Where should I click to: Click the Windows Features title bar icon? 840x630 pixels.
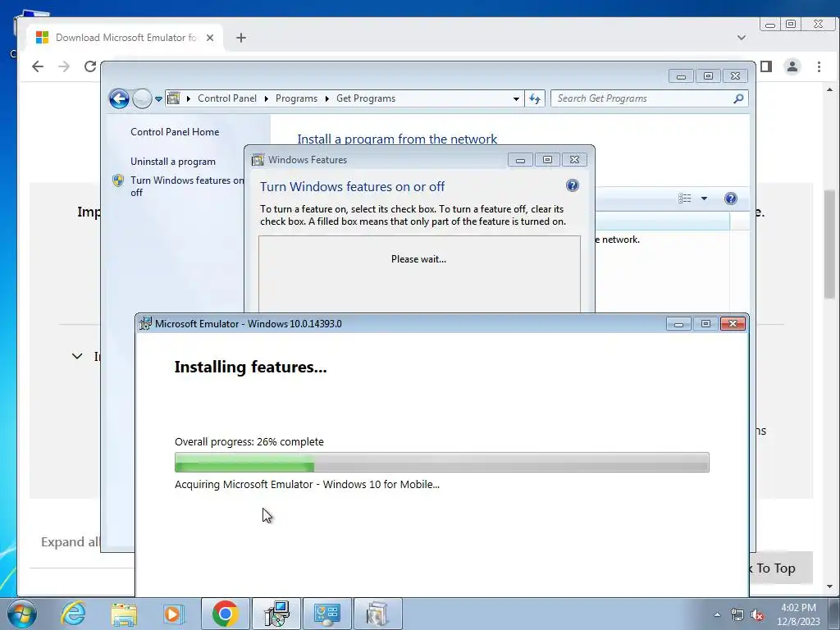258,160
